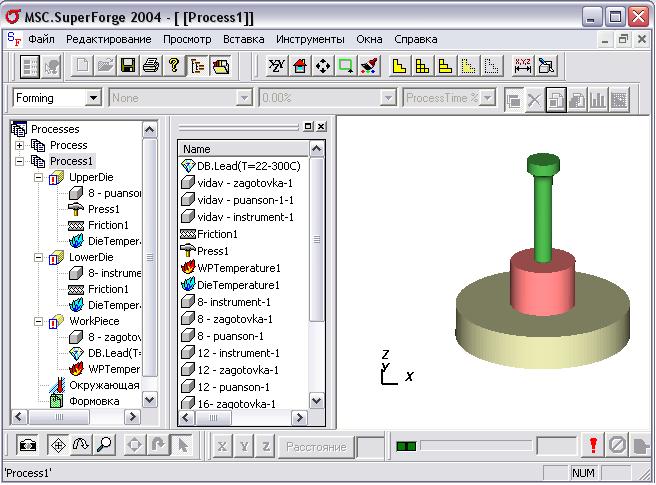Click the process tree horizontal scrollbar thumb
Screen dimensions: 656x485
(59, 417)
